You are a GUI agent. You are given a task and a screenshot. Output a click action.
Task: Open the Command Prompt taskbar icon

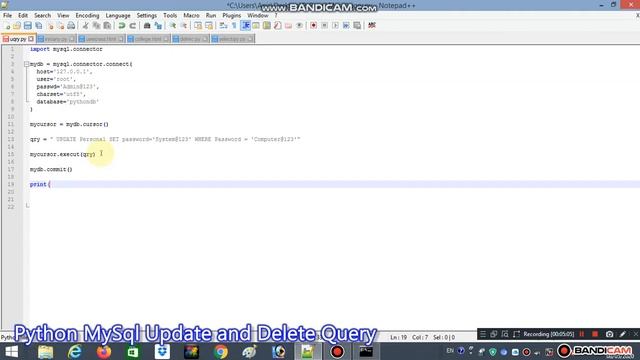(366, 352)
